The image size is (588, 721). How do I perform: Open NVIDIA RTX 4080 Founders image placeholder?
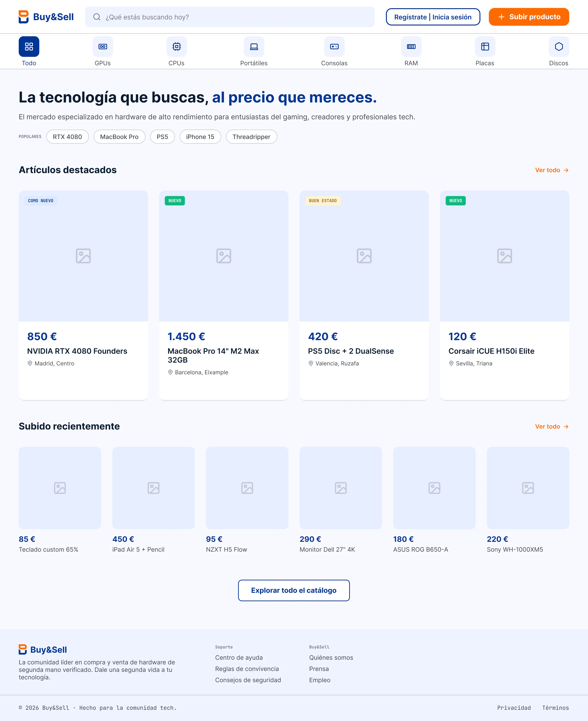83,256
